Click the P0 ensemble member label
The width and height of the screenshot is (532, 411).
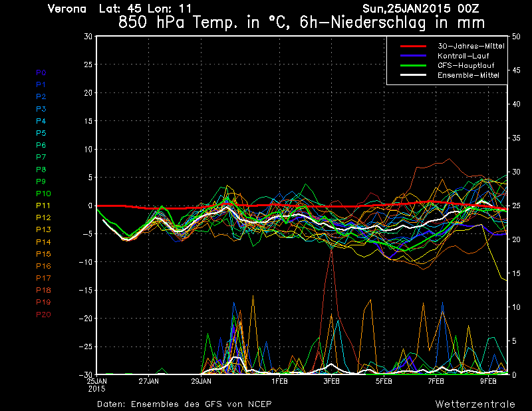pos(41,72)
